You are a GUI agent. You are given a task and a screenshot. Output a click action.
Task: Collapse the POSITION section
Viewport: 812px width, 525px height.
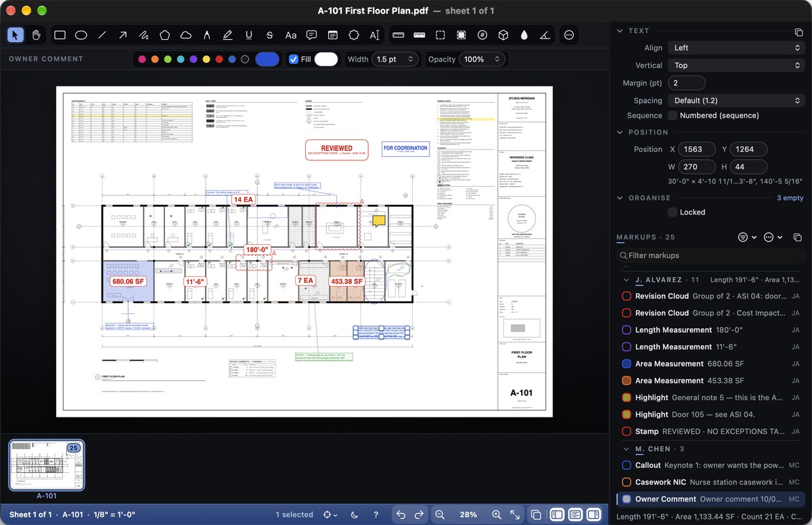coord(620,133)
